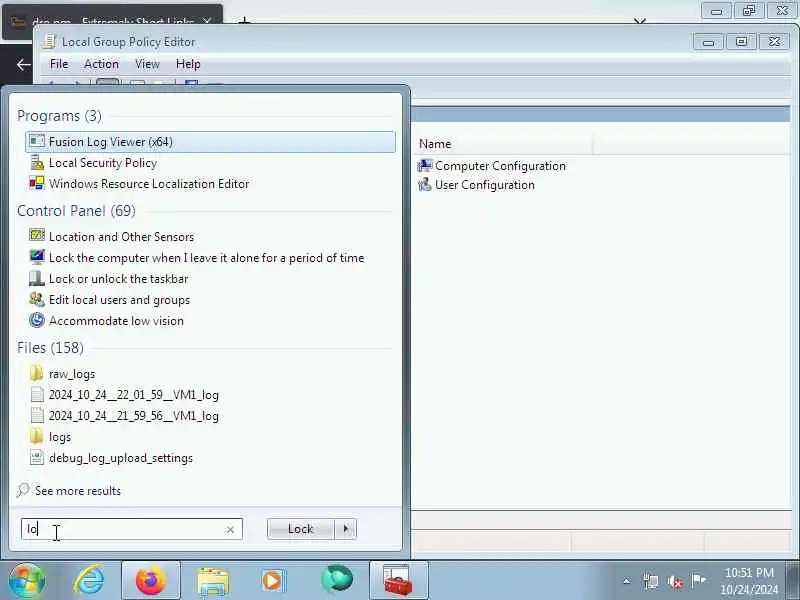Screen dimensions: 800x600
Task: Show hidden tray icons arrow
Action: click(627, 581)
